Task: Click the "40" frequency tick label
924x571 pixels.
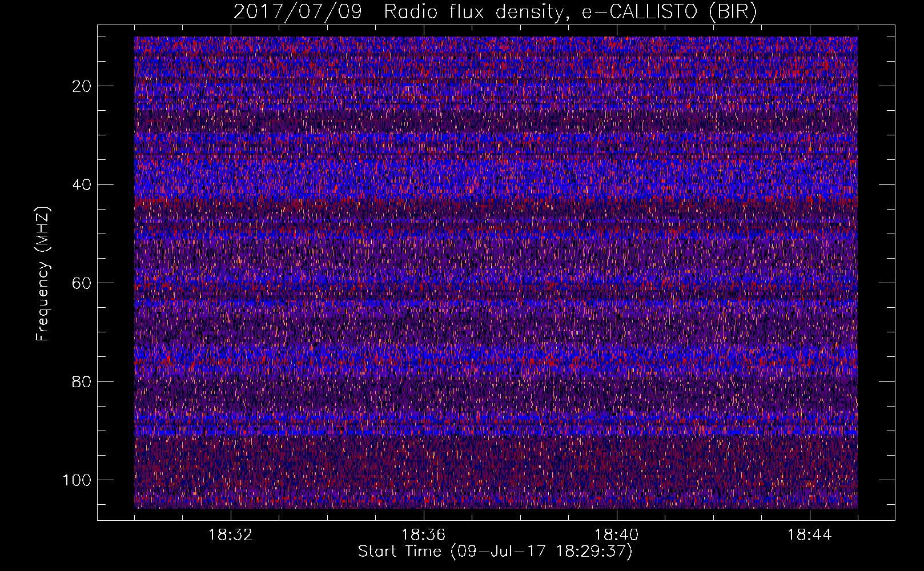Action: 82,185
